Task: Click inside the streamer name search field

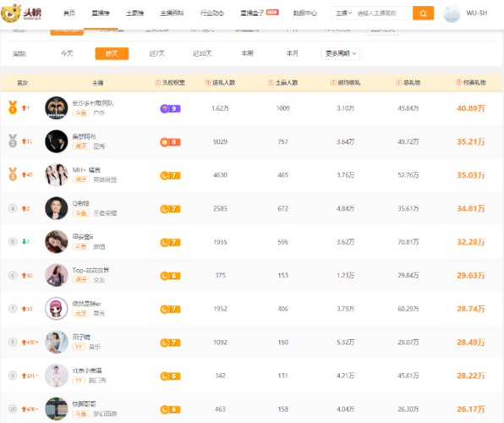Action: (x=383, y=14)
